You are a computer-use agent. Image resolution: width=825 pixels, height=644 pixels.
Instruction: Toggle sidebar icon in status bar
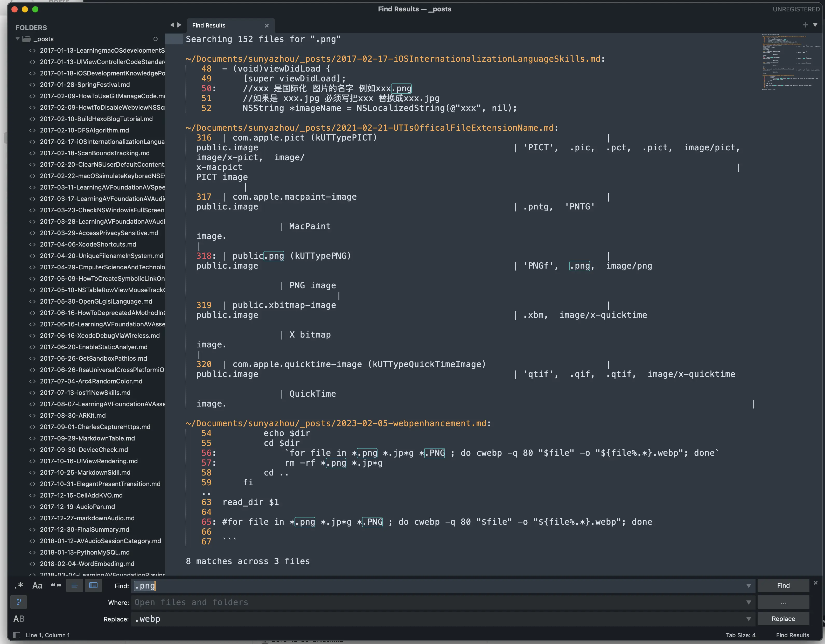17,635
